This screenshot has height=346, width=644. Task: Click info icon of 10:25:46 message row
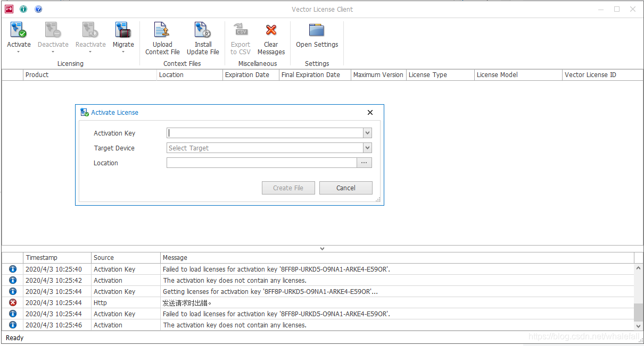pyautogui.click(x=13, y=325)
